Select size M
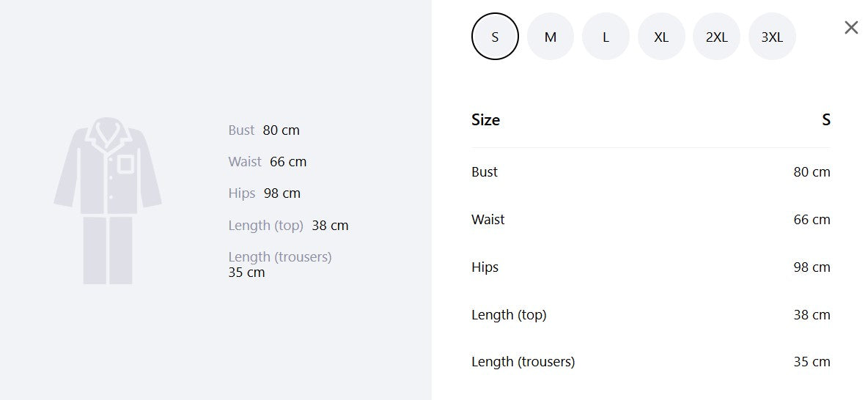Image resolution: width=868 pixels, height=400 pixels. click(551, 37)
